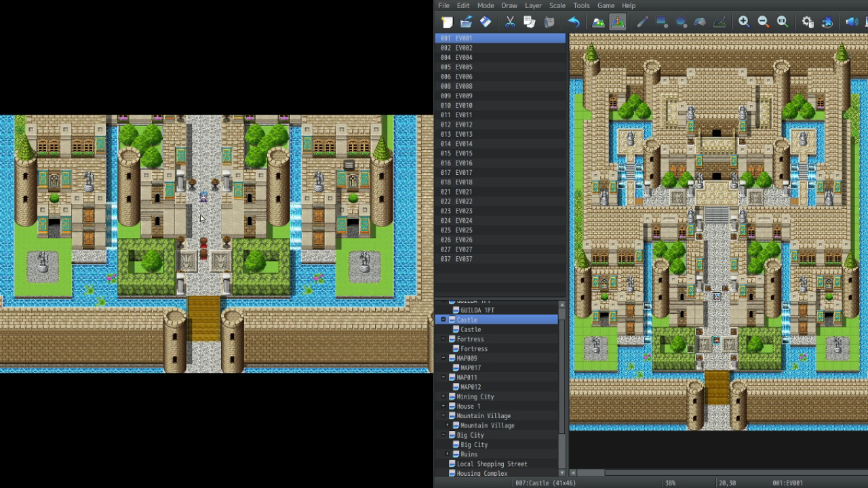Select the Flood Fill tool
Viewport: 868px width, 488px height.
click(700, 22)
